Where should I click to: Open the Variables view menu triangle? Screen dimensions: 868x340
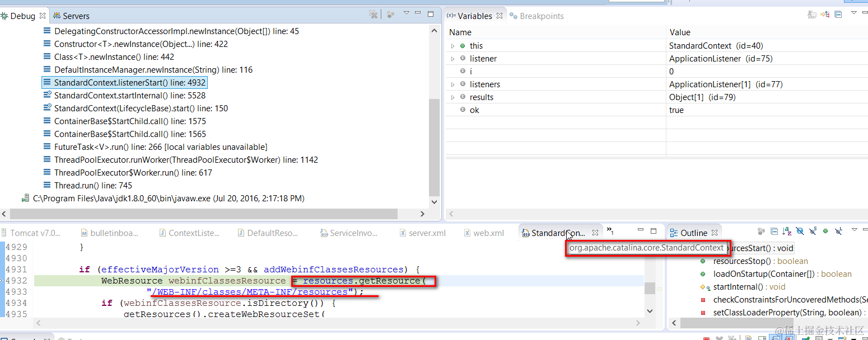(x=854, y=12)
